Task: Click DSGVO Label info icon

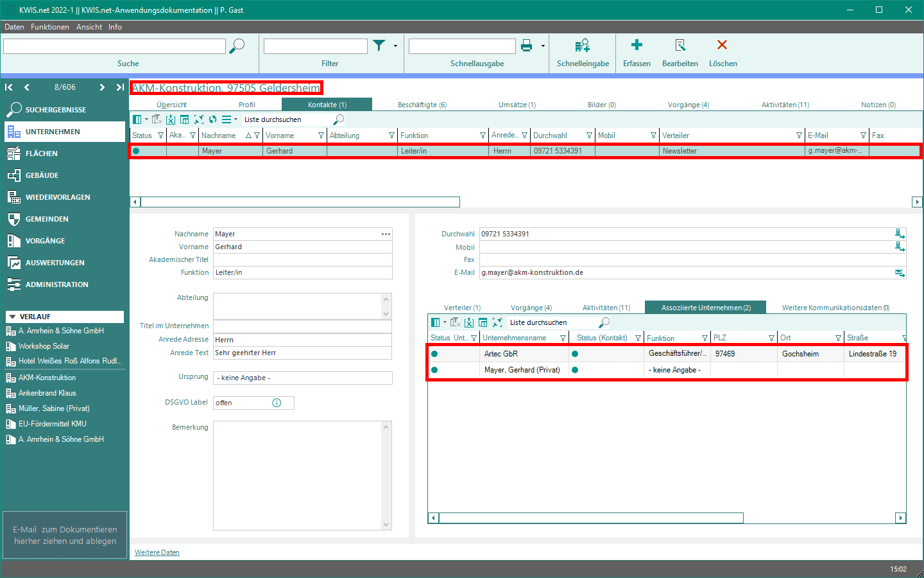Action: point(277,403)
